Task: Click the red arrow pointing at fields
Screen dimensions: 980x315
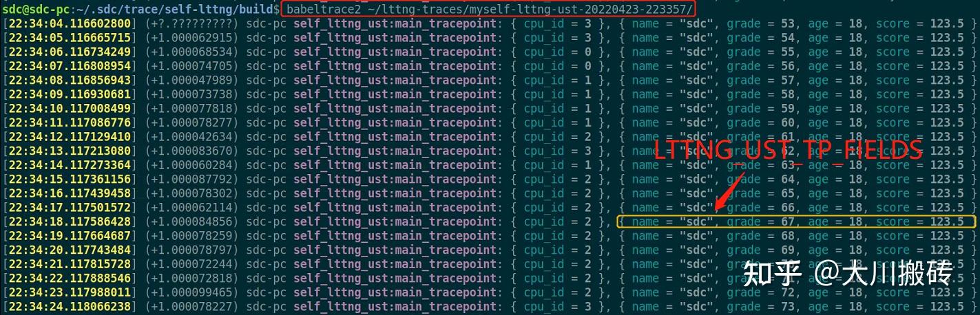Action: (731, 190)
